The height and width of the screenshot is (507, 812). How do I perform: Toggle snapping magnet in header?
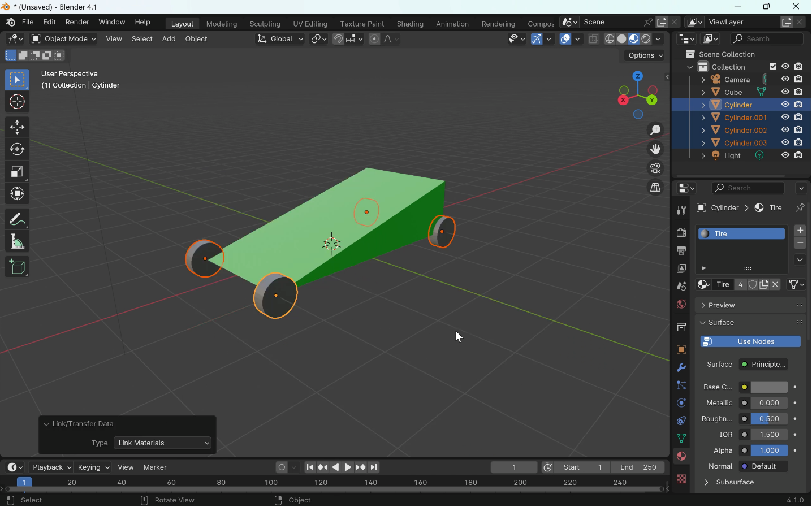(338, 39)
